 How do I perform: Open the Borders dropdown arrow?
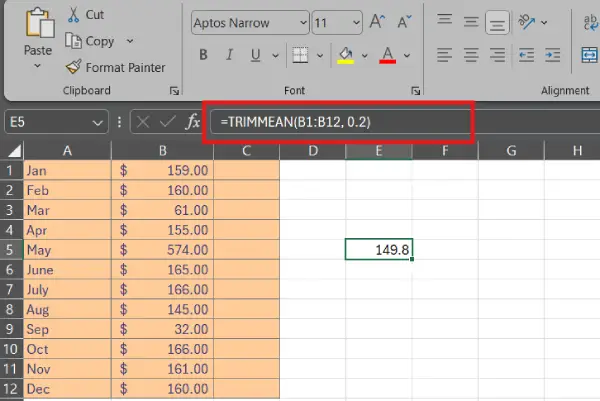tap(320, 56)
